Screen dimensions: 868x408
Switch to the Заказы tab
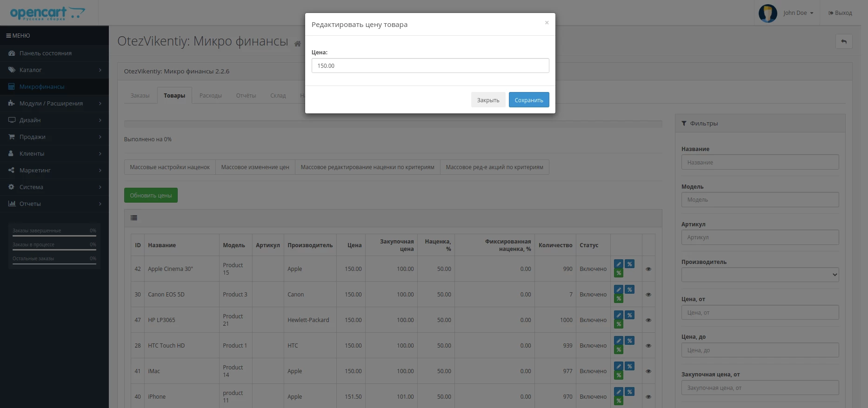[140, 95]
